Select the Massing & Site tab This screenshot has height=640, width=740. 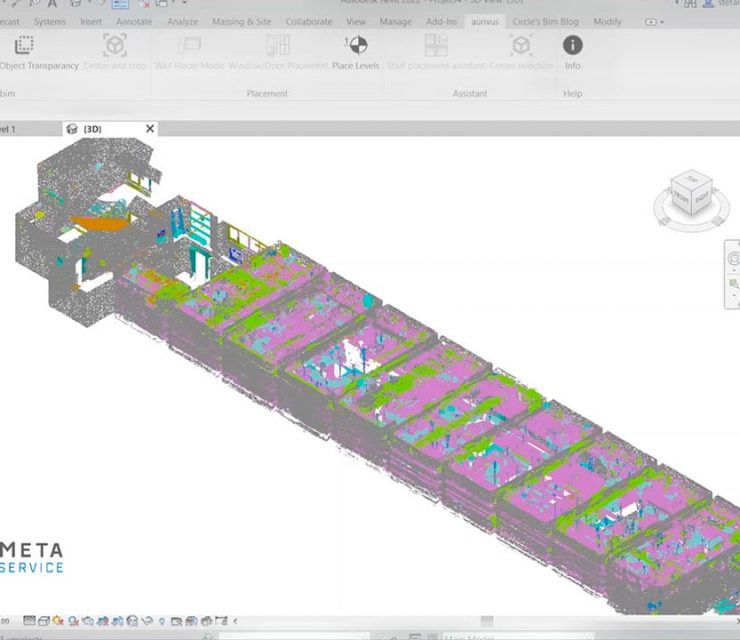(x=242, y=22)
